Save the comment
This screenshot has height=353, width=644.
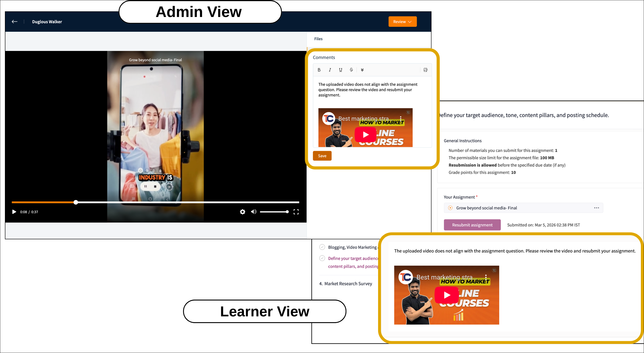click(322, 156)
